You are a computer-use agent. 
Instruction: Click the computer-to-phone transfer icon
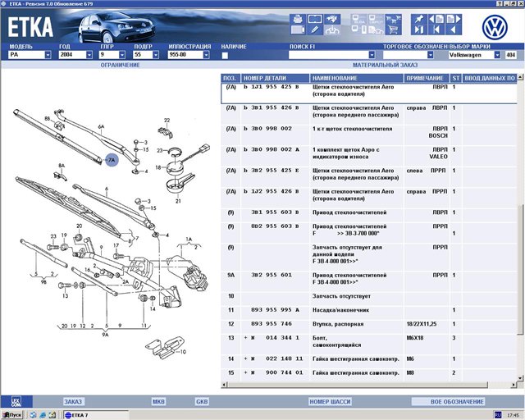[359, 30]
